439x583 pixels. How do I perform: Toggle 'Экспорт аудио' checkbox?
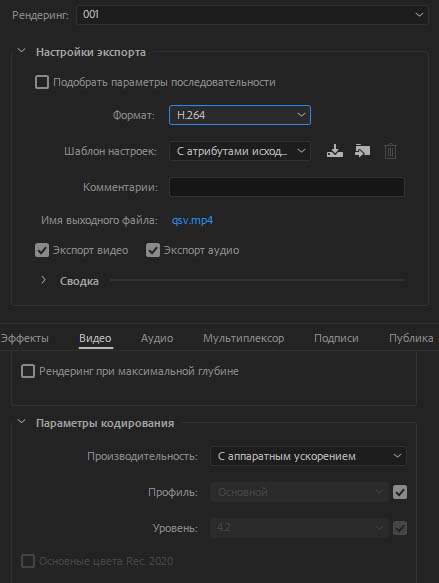pyautogui.click(x=153, y=250)
